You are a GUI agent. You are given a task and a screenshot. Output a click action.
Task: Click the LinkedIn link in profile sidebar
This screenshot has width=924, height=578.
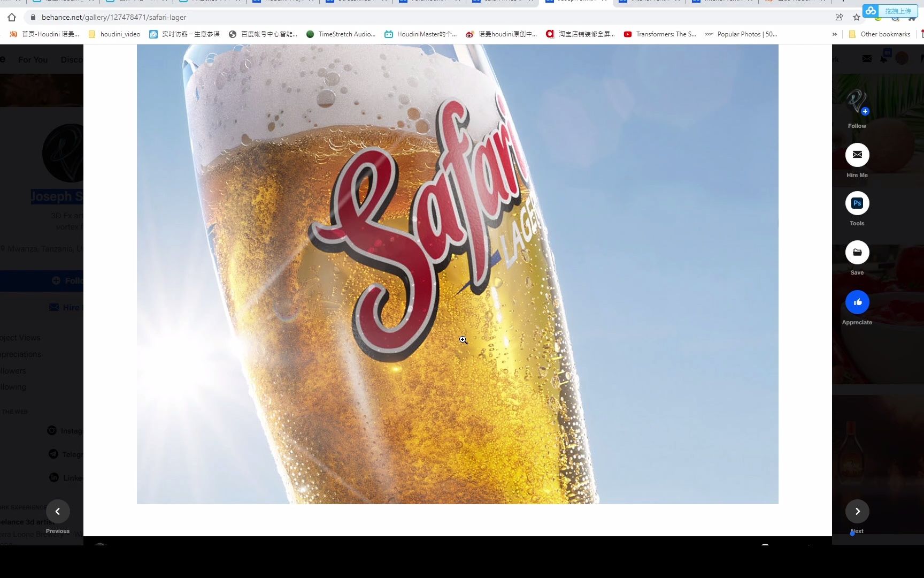coord(66,478)
